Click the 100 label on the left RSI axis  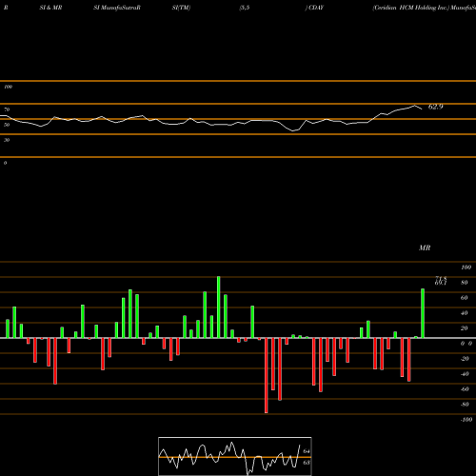point(8,87)
